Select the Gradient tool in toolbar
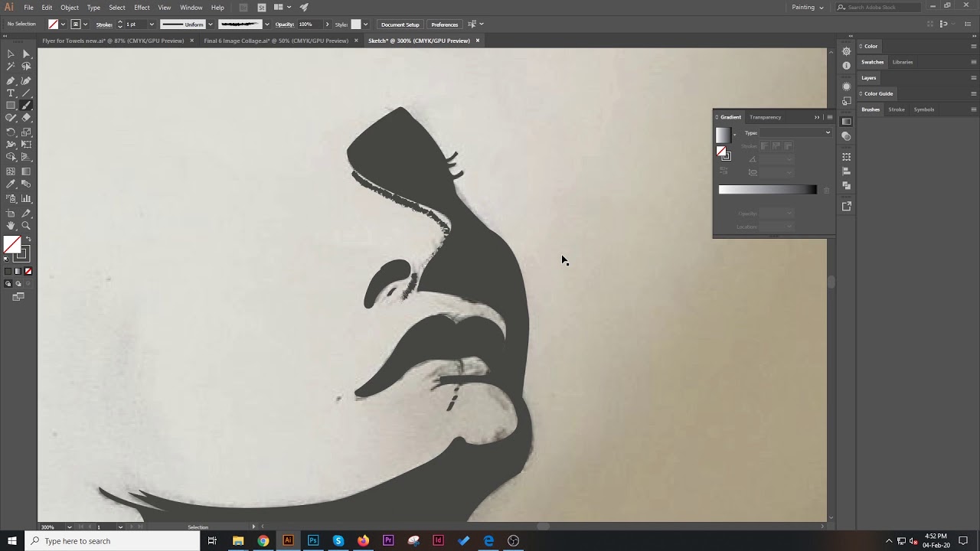 (26, 171)
